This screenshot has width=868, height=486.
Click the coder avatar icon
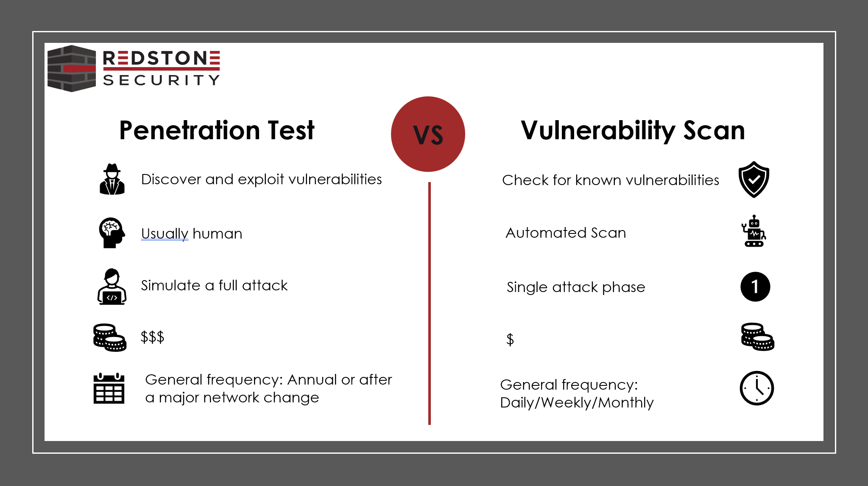(x=111, y=292)
